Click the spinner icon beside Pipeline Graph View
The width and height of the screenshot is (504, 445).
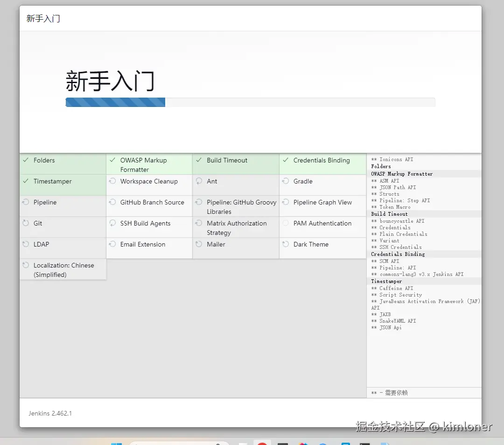point(286,202)
